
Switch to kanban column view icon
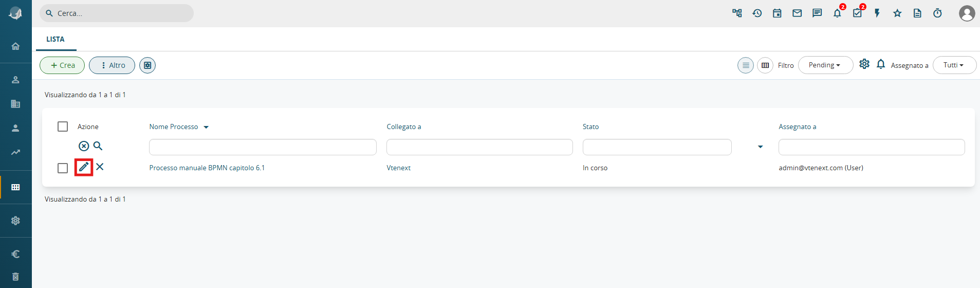[x=765, y=65]
